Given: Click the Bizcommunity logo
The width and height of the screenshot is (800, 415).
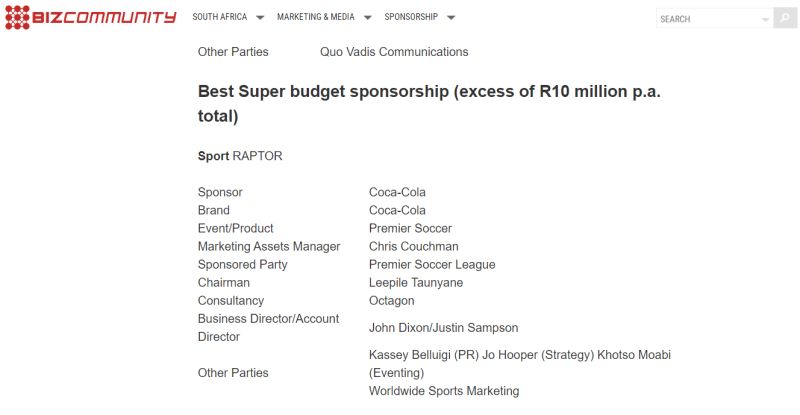Looking at the screenshot, I should 90,17.
